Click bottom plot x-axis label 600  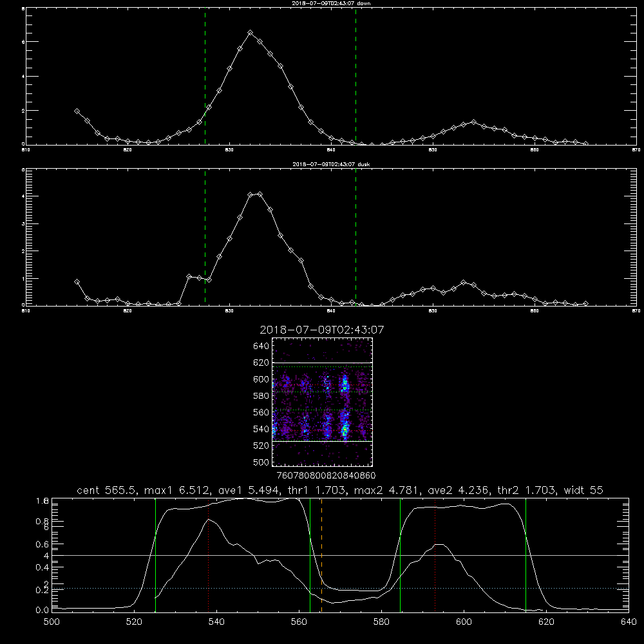tap(464, 622)
